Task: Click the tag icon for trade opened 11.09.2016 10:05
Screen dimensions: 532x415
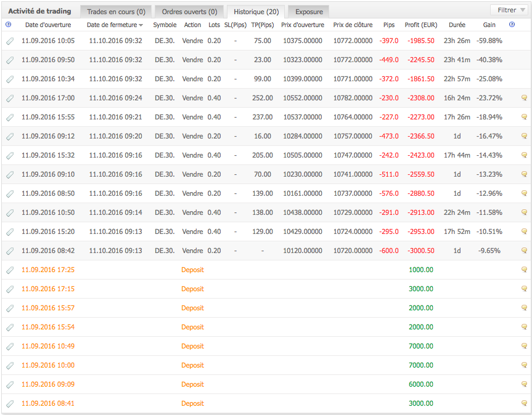Action: 9,41
